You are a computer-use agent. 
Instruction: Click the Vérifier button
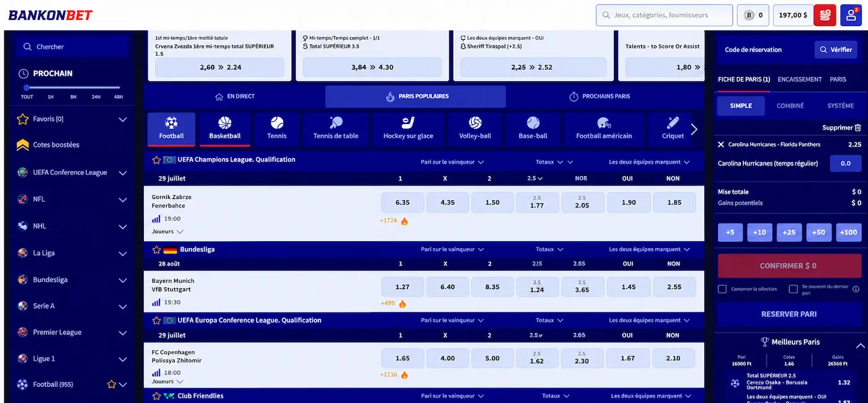click(x=836, y=50)
